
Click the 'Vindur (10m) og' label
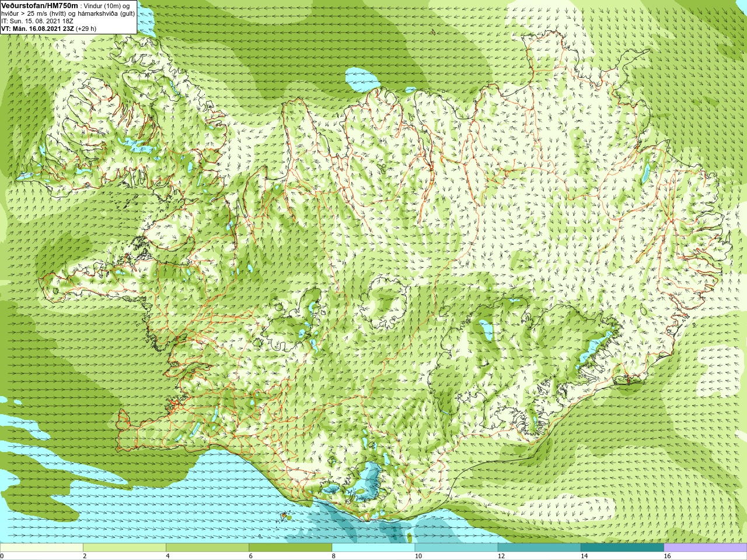[x=107, y=6]
